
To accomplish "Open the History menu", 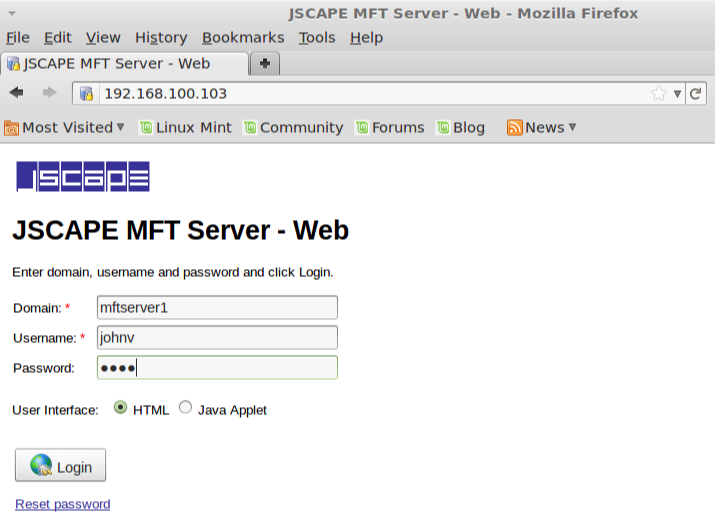I will pyautogui.click(x=161, y=37).
